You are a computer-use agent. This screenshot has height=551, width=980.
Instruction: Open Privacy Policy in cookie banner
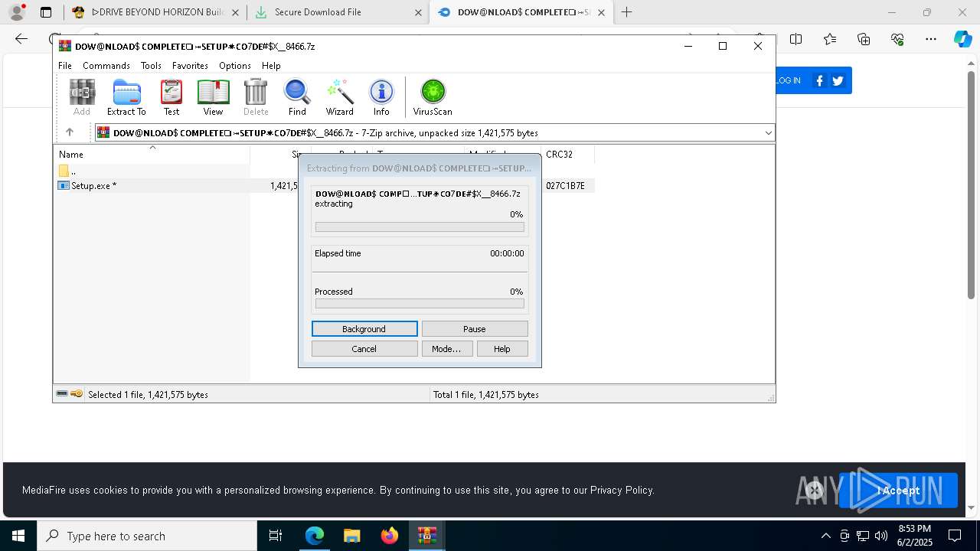[622, 490]
